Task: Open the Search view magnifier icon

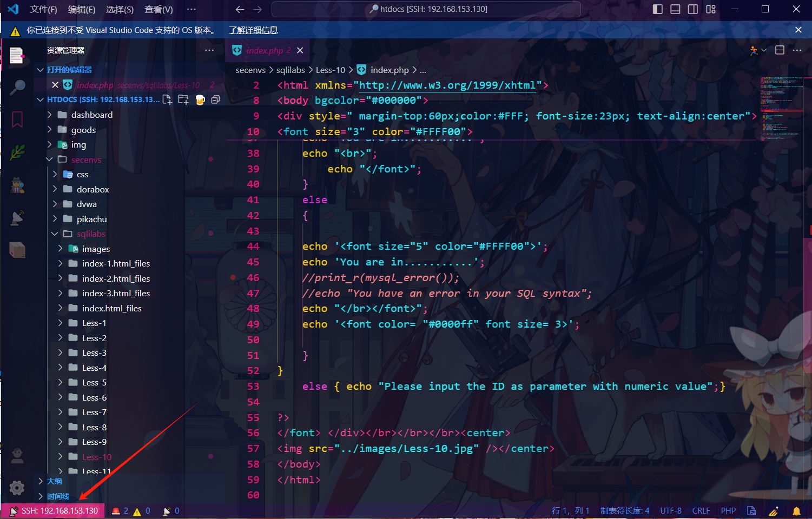Action: (x=17, y=86)
